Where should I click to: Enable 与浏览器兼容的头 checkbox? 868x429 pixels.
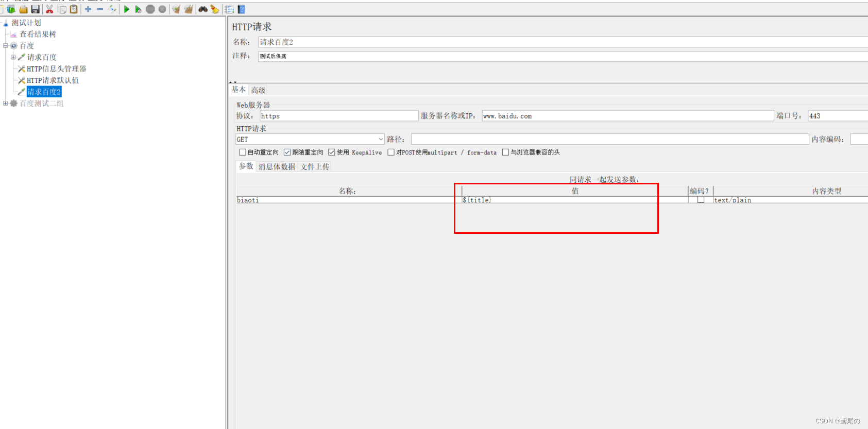505,152
